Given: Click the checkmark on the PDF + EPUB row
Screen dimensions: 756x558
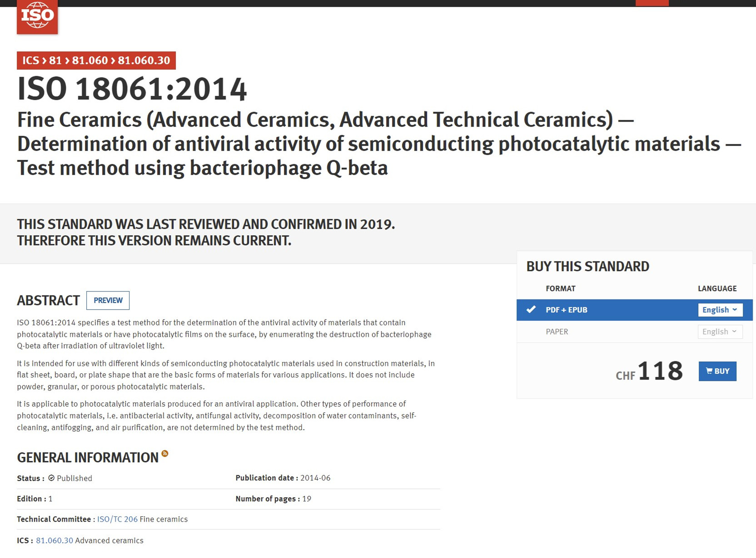Looking at the screenshot, I should [531, 309].
